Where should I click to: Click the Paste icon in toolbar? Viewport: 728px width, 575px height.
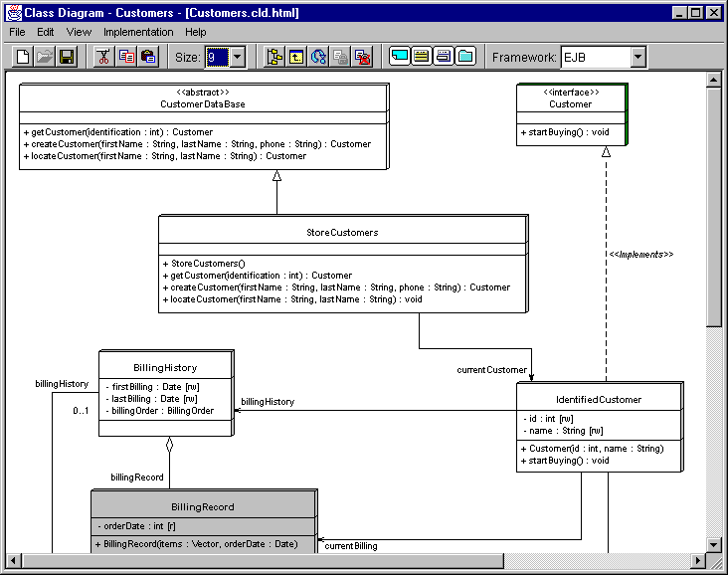click(148, 57)
